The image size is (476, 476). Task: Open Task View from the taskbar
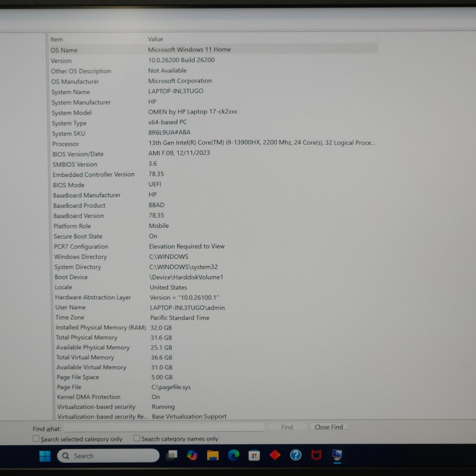click(171, 456)
